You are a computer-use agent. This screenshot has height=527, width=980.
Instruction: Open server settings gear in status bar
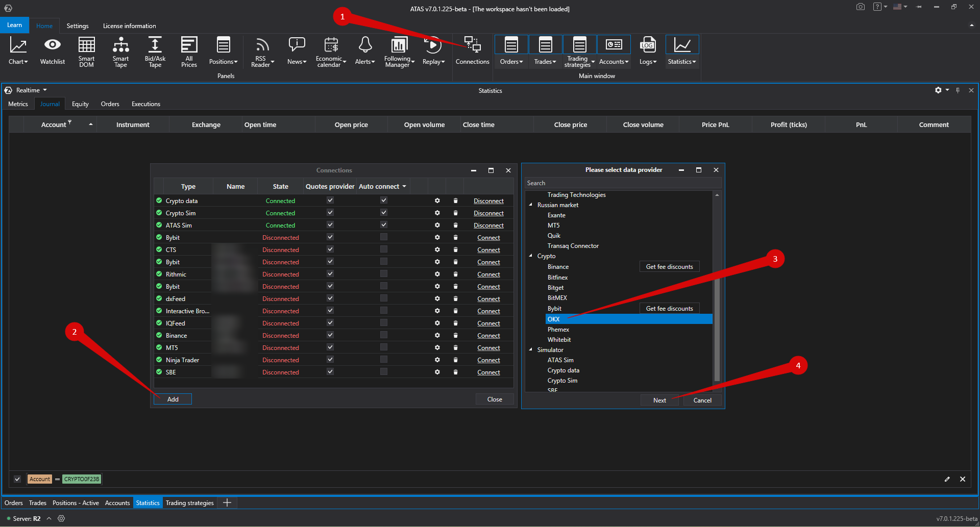click(x=61, y=518)
